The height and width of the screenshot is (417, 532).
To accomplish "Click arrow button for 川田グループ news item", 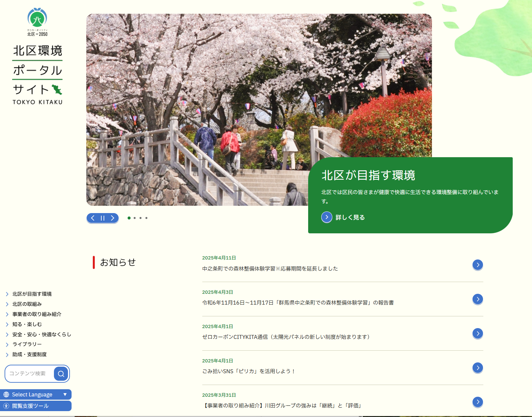I will 478,402.
